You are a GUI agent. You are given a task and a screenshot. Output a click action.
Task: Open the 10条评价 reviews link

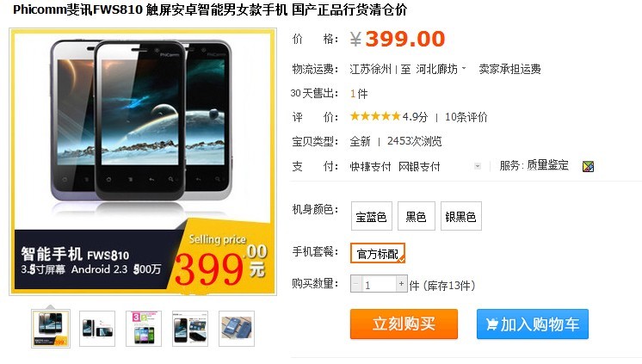[x=466, y=117]
